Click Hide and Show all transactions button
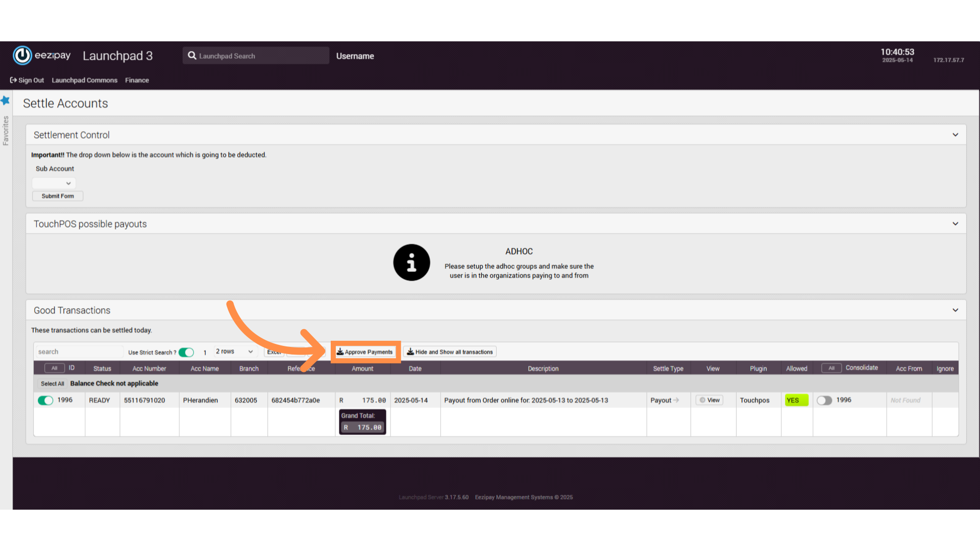980x551 pixels. [450, 352]
